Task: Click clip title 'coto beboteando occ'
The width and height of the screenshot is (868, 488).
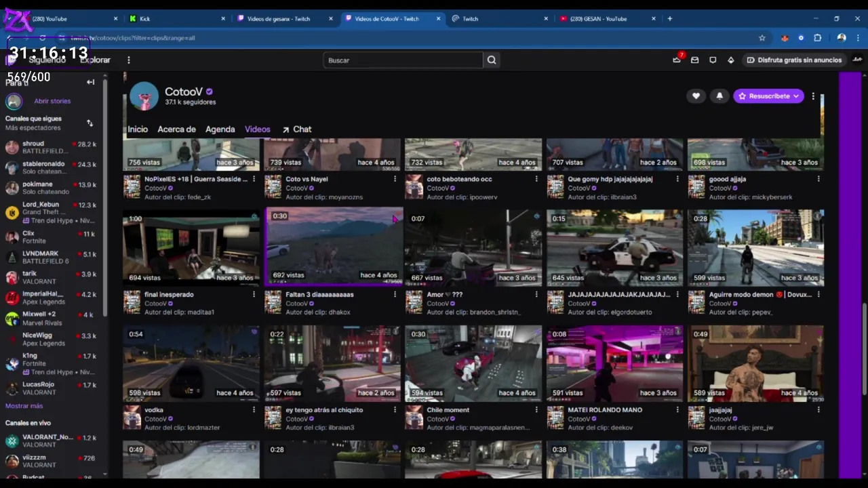Action: tap(459, 179)
